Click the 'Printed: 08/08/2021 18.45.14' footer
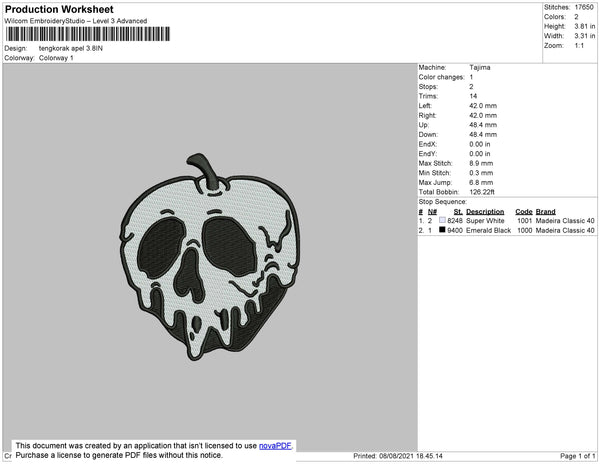 [398, 456]
